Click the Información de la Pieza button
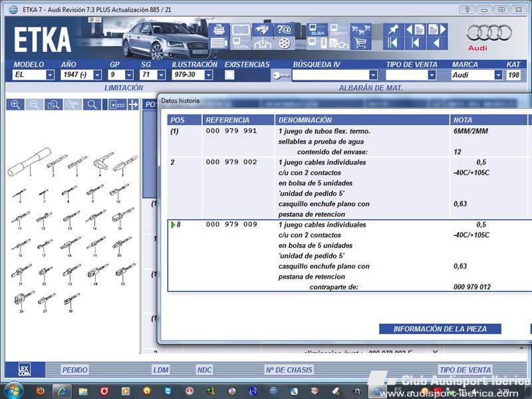The height and width of the screenshot is (399, 532). pyautogui.click(x=440, y=329)
